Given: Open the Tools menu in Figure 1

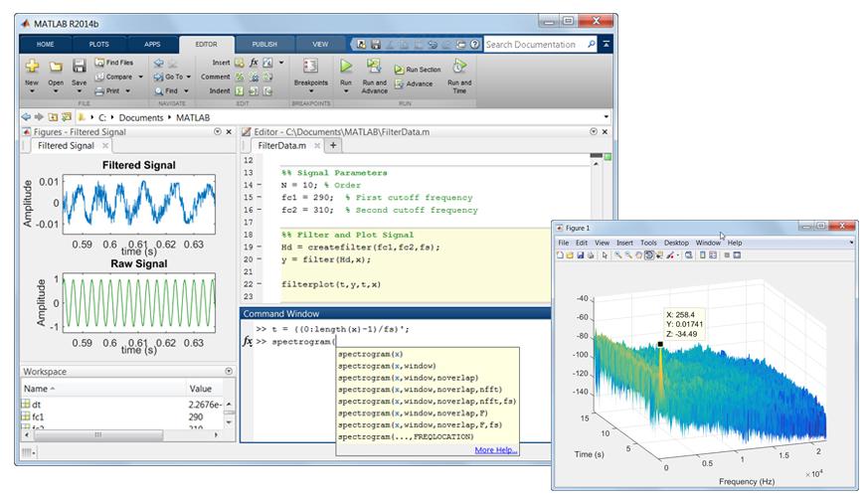Looking at the screenshot, I should 648,243.
